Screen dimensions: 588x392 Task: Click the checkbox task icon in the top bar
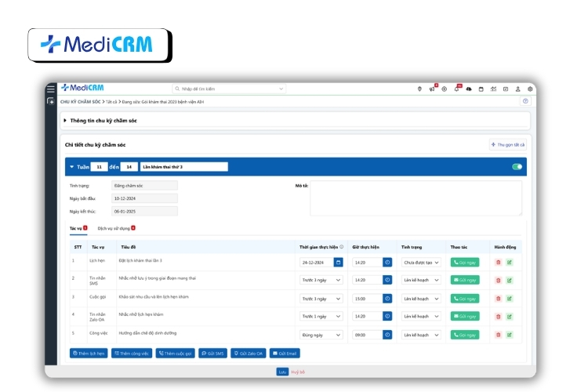506,89
